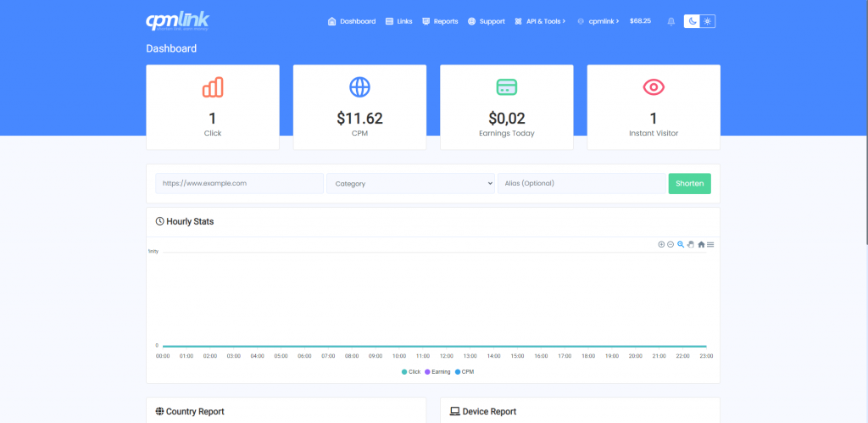Click the URL input field
Viewport: 868px width, 423px height.
coord(239,183)
